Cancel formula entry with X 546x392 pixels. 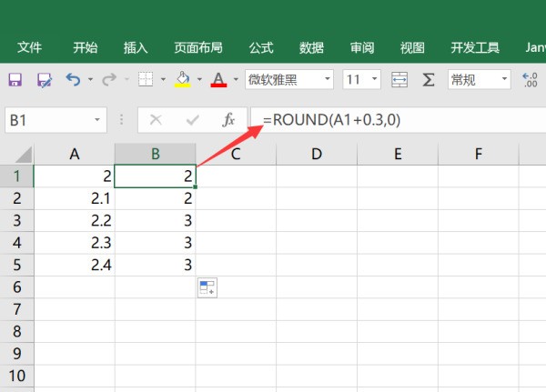click(x=156, y=120)
